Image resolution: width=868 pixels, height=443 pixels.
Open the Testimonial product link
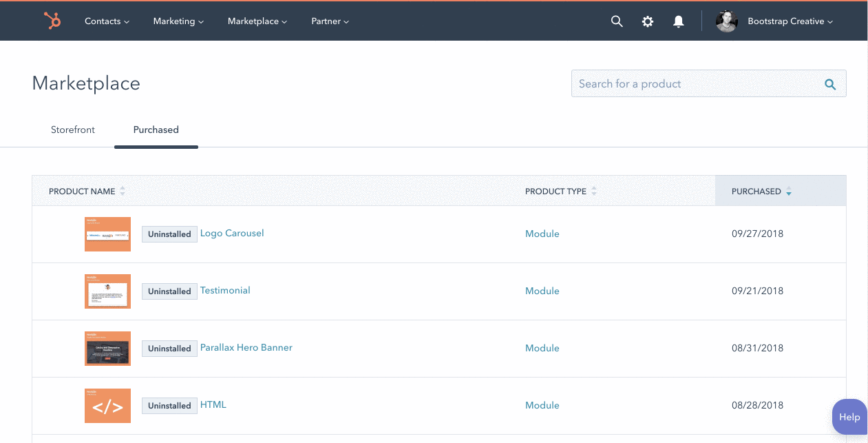(225, 290)
